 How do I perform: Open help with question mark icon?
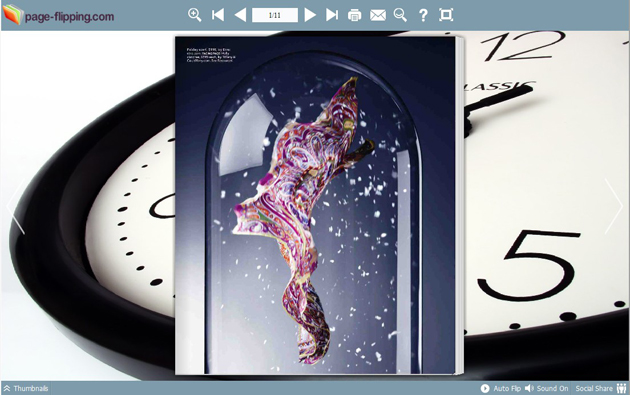423,15
